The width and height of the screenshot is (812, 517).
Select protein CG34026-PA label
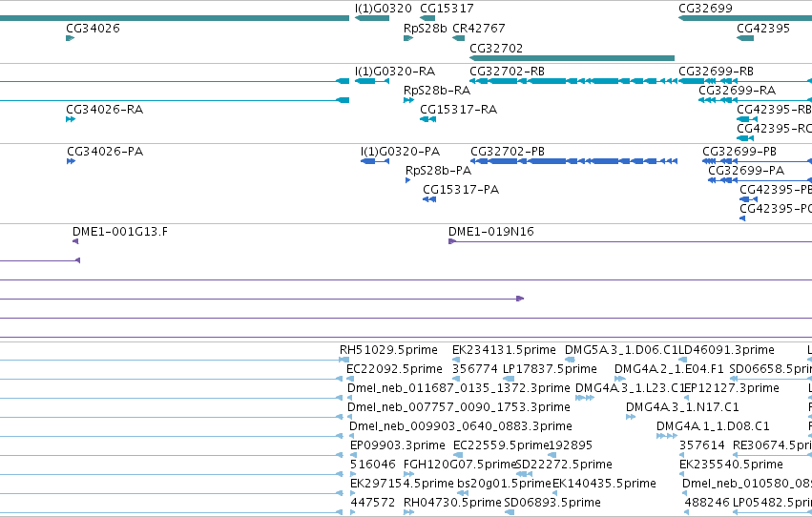tap(105, 152)
